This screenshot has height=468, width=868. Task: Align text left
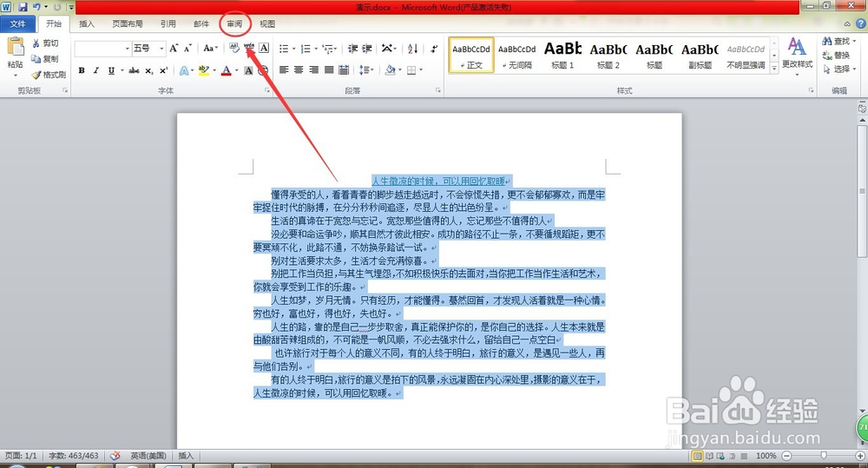284,69
